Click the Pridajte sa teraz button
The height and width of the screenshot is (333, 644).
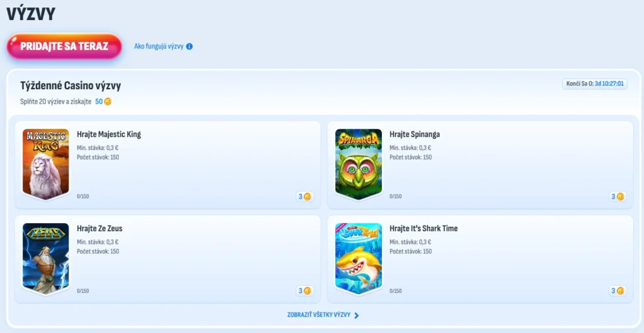click(64, 46)
